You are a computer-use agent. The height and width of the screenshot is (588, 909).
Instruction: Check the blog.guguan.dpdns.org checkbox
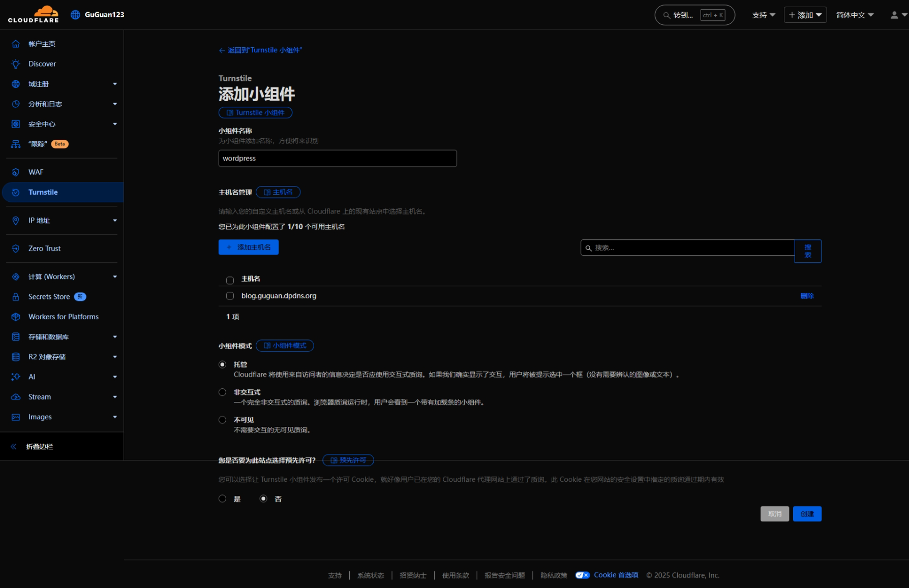pos(230,296)
